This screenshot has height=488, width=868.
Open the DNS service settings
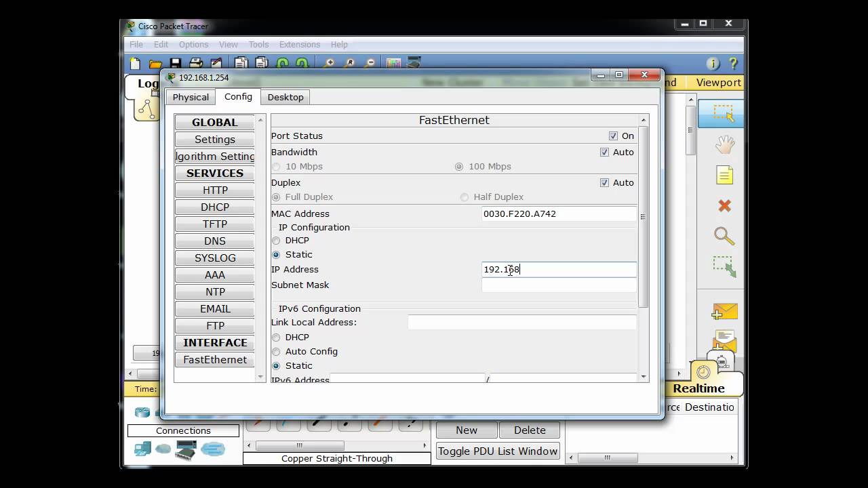[215, 241]
